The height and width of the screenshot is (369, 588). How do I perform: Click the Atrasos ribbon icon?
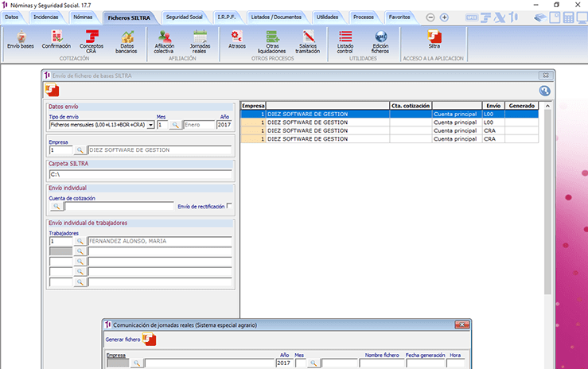[236, 40]
